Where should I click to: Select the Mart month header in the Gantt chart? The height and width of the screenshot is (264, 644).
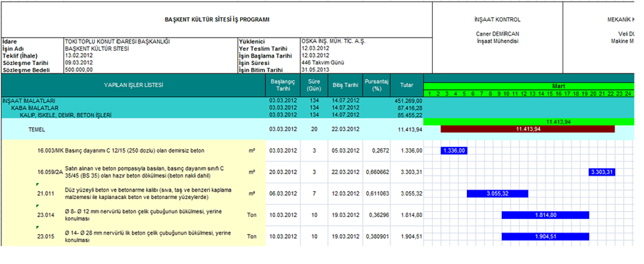click(559, 86)
